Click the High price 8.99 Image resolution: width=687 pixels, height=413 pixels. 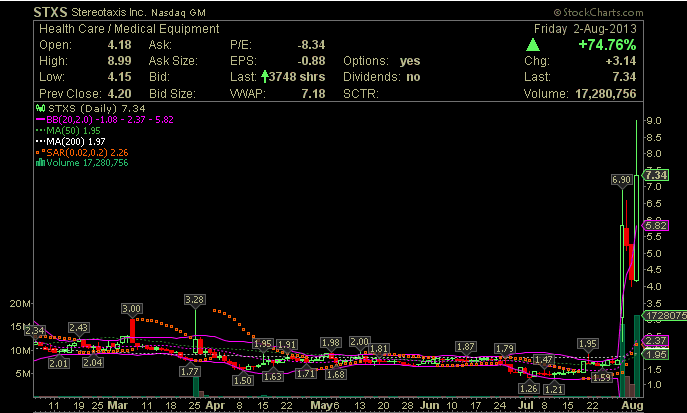click(x=119, y=61)
